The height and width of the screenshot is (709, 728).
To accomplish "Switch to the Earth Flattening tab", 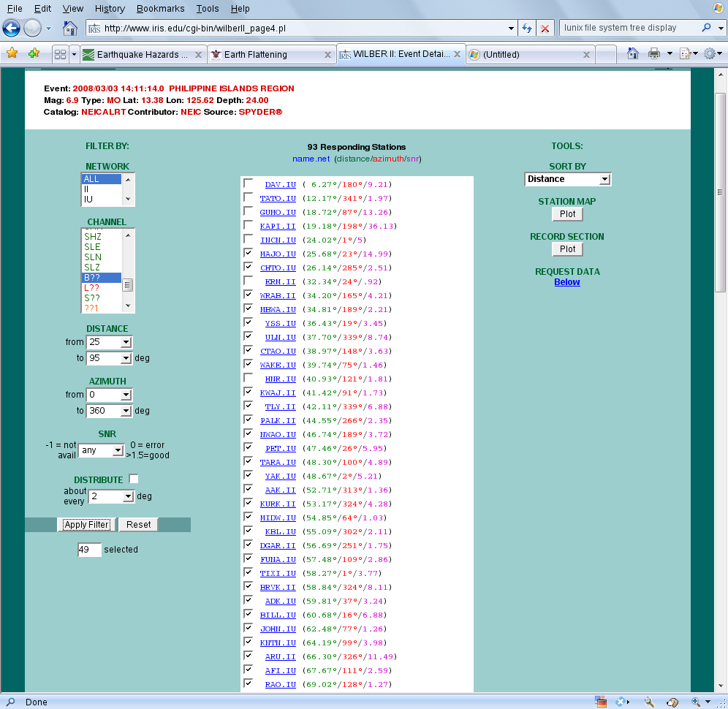I will pos(272,55).
